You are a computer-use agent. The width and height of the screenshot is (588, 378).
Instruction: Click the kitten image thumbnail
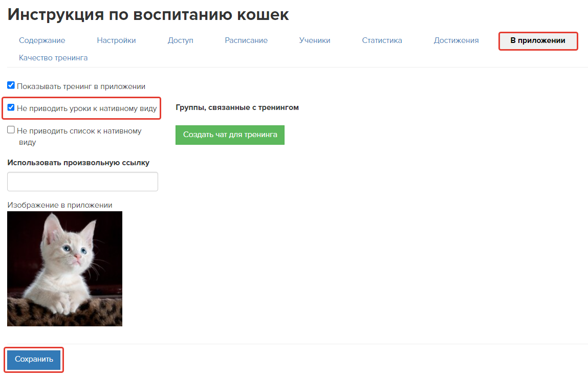64,269
